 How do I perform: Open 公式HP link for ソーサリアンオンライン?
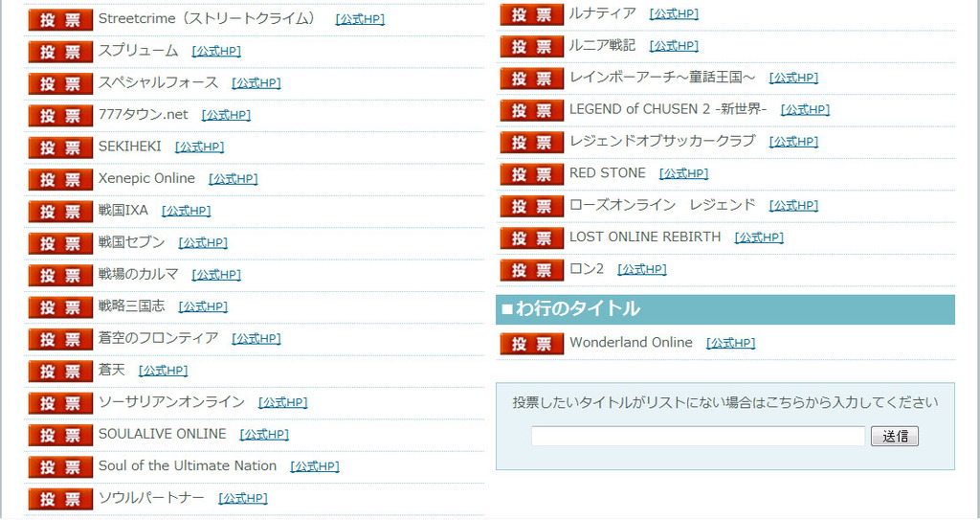coord(282,403)
